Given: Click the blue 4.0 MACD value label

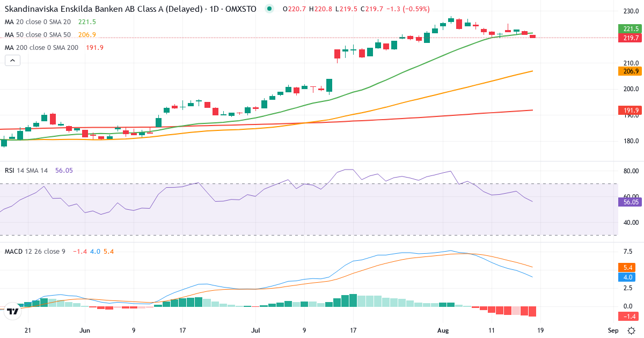Looking at the screenshot, I should 626,277.
